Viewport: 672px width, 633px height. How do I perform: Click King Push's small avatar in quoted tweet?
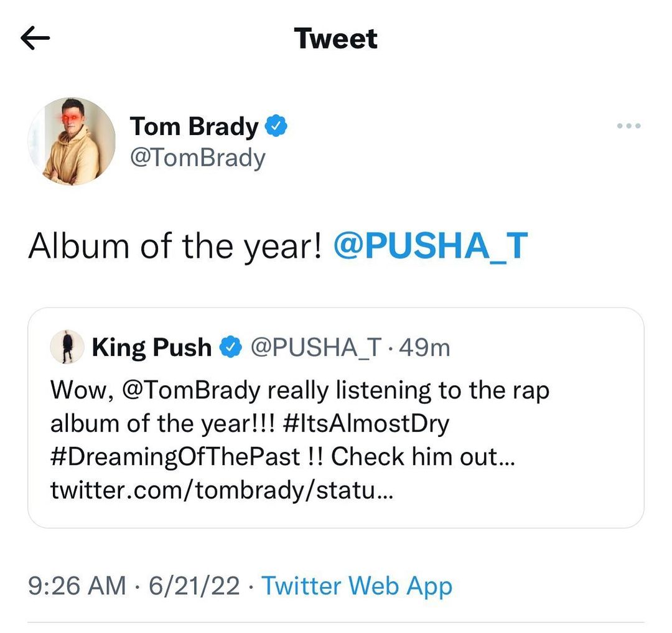point(67,347)
